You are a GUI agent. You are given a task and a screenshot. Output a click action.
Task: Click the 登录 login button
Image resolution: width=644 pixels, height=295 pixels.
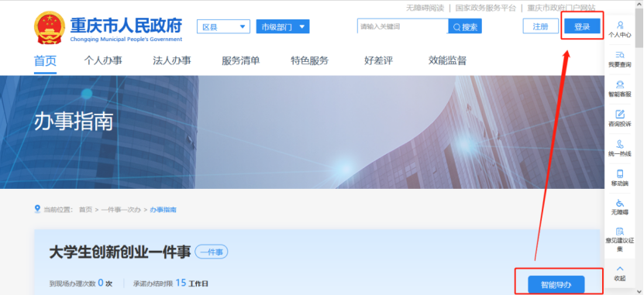tap(582, 26)
